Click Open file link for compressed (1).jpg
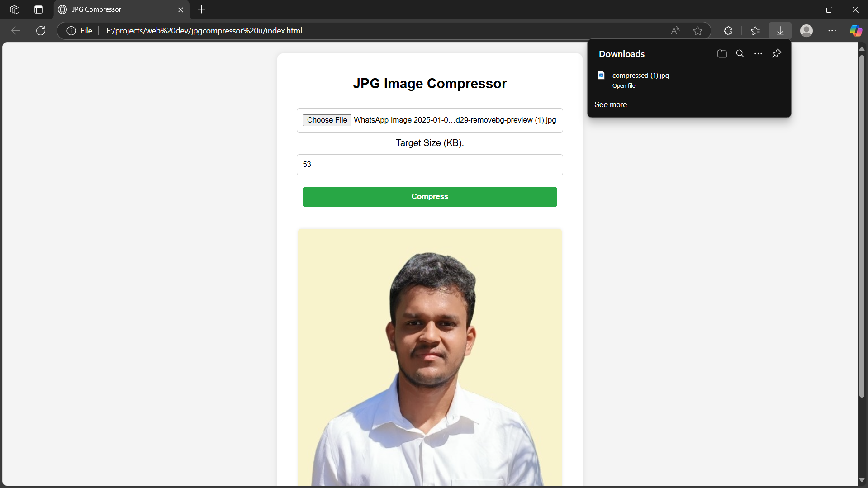Viewport: 868px width, 488px height. coord(624,86)
